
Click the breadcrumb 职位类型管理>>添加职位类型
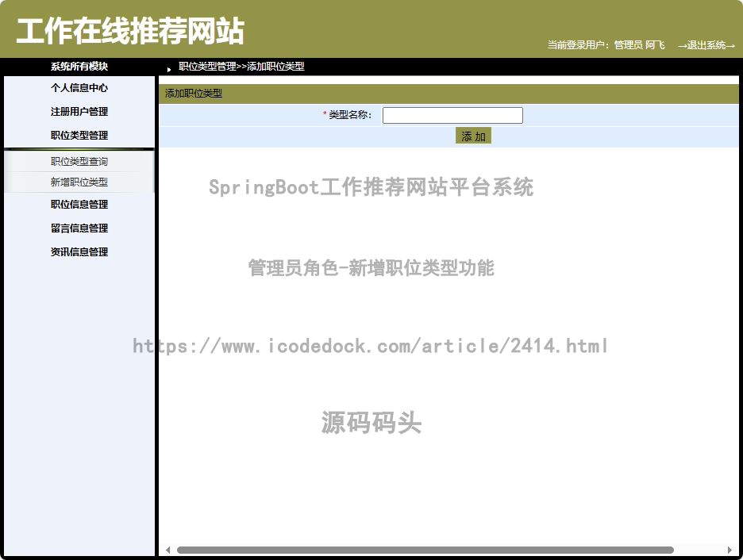[x=241, y=67]
